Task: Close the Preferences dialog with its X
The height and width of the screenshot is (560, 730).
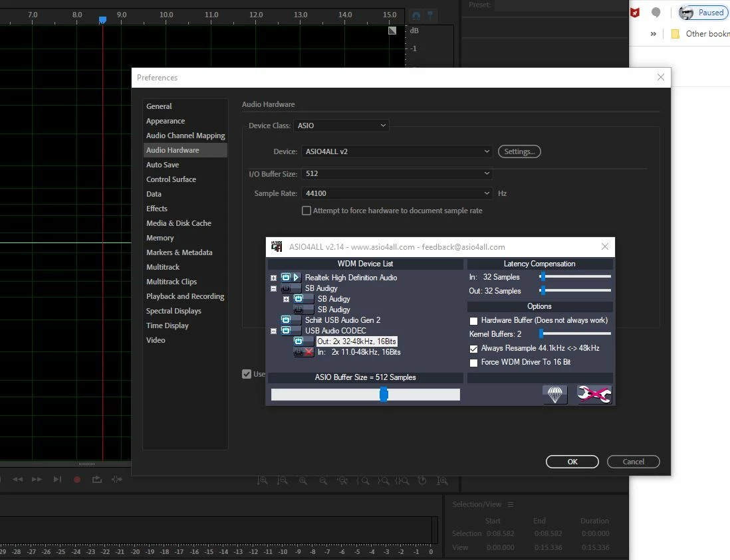Action: pos(661,77)
